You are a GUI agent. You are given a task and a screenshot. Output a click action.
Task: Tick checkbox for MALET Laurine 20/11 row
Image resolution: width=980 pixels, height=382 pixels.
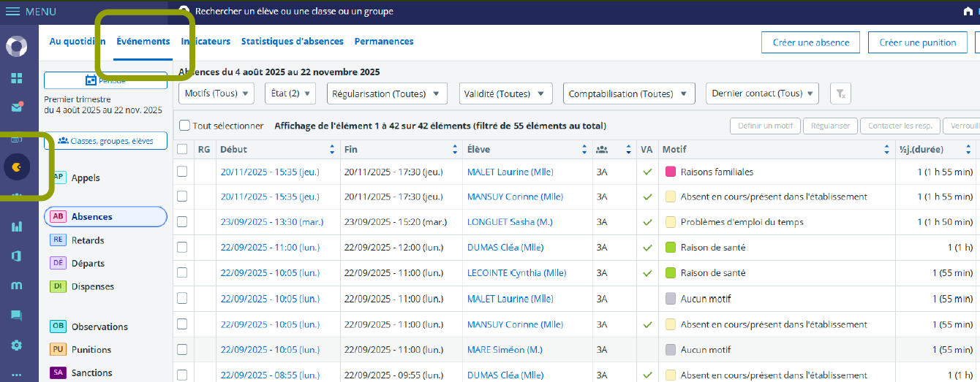tap(182, 172)
